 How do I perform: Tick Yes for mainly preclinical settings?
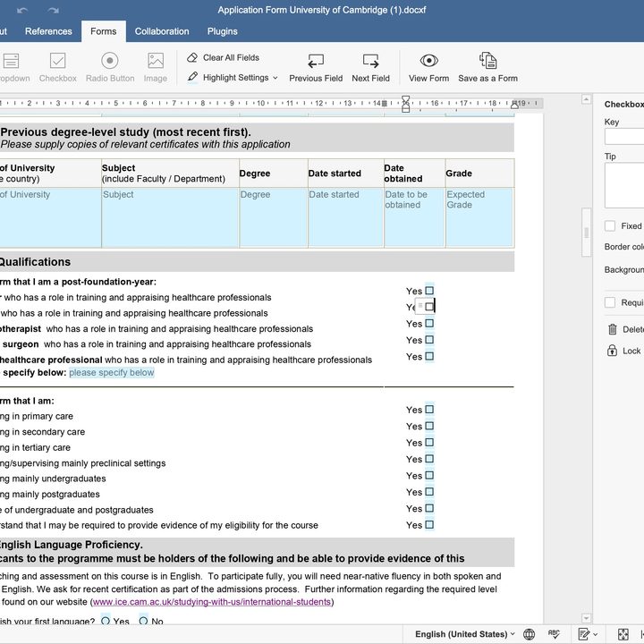(429, 459)
